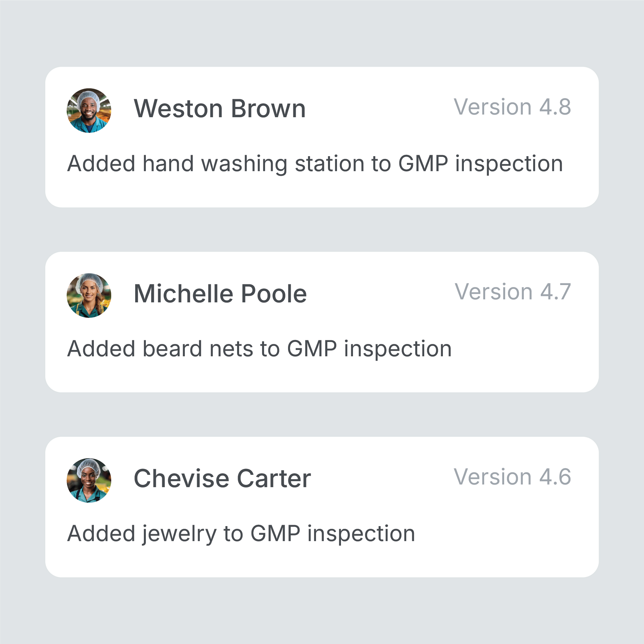Click Weston Brown's profile avatar

pyautogui.click(x=89, y=110)
